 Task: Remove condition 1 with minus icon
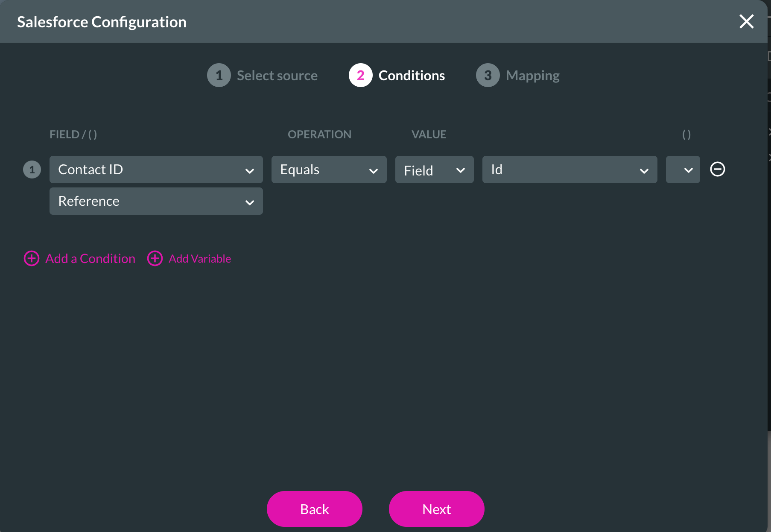[717, 169]
